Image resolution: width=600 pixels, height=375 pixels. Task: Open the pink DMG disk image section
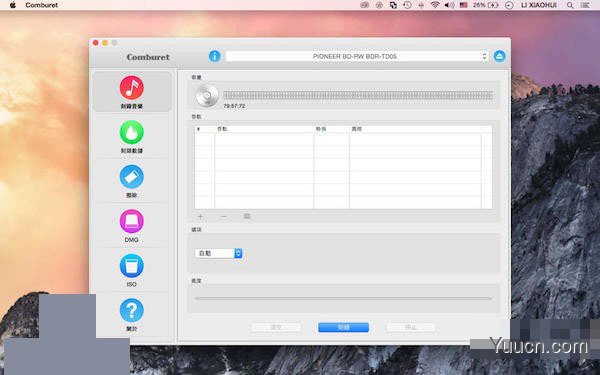pyautogui.click(x=132, y=221)
